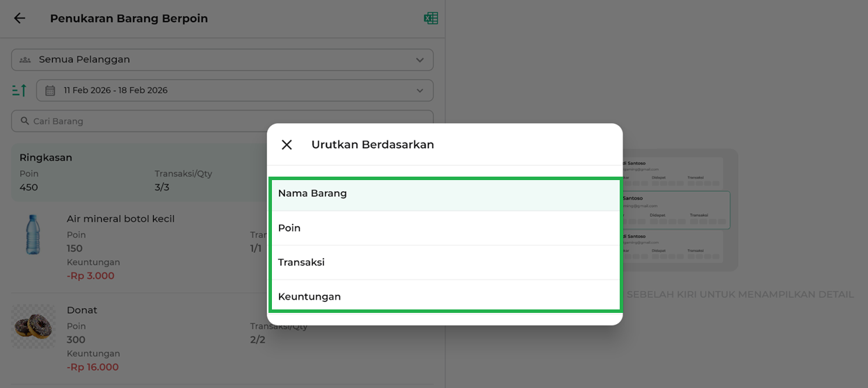
Task: Click the back arrow icon
Action: [19, 19]
